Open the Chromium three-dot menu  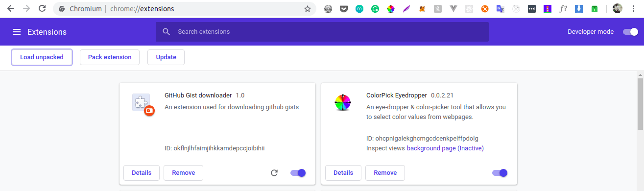(633, 9)
